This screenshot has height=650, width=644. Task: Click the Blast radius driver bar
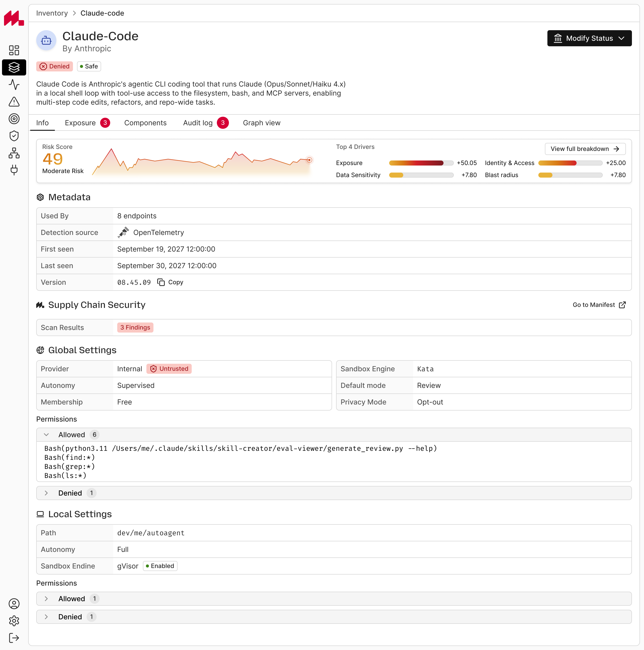pos(570,175)
